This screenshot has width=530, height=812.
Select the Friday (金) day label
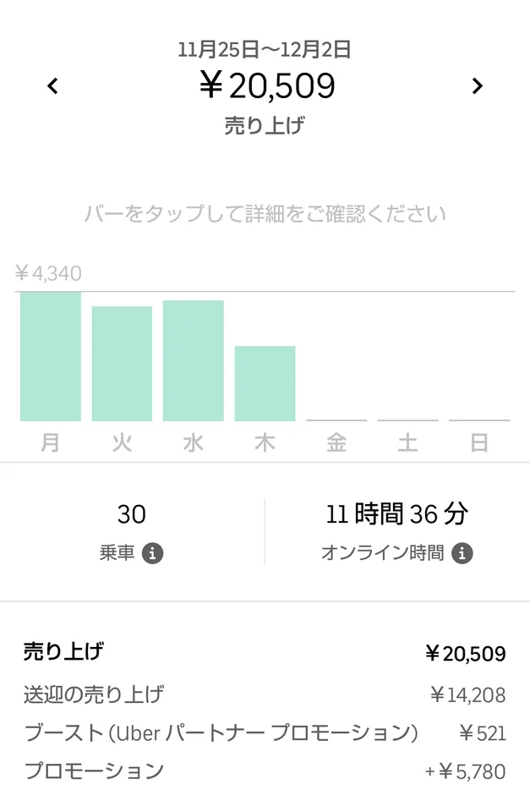click(x=336, y=443)
